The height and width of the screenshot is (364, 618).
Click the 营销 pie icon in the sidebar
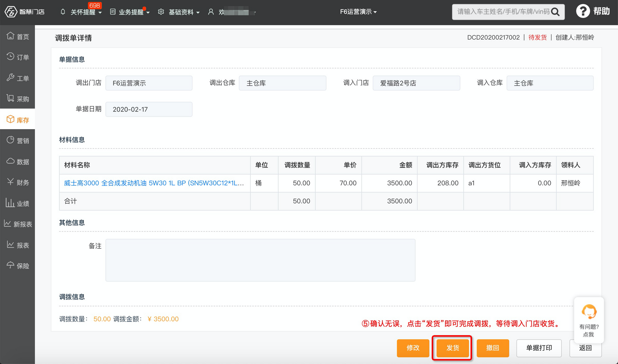10,140
